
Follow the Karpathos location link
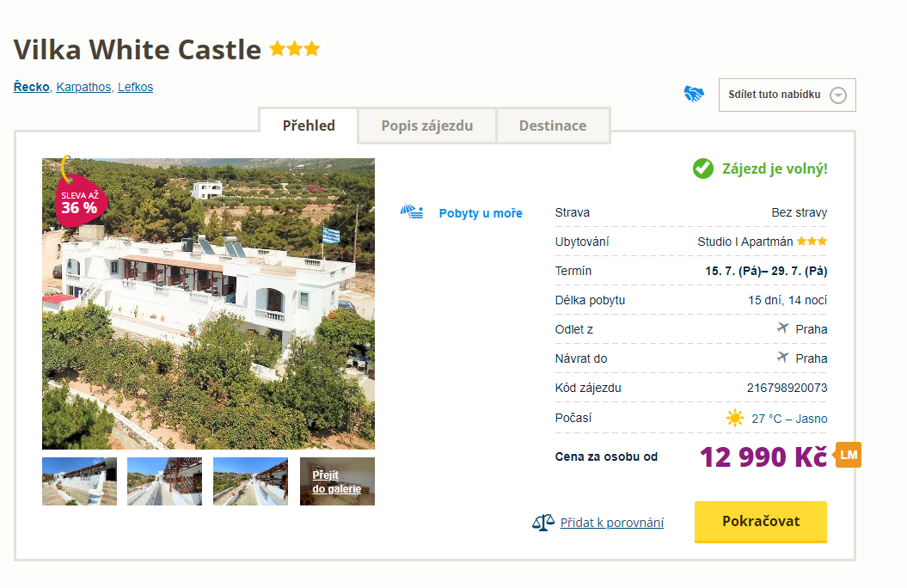(x=83, y=87)
